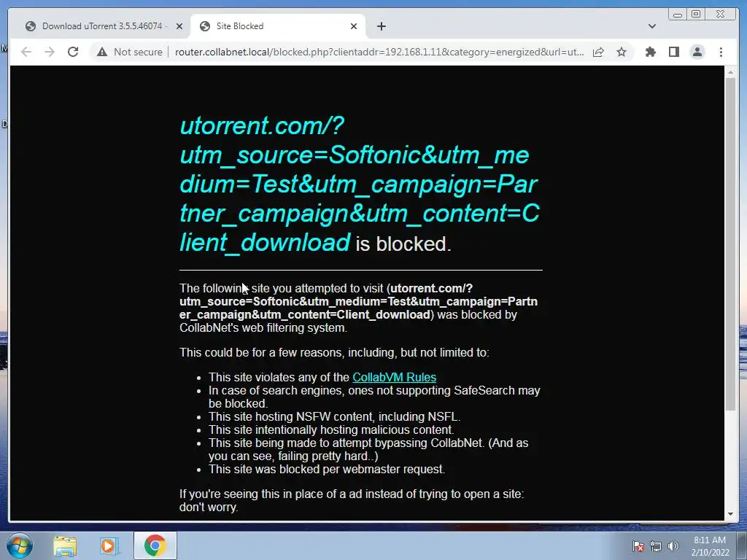Click 'This site was blocked per webmaster request'
Screen dimensions: 747x560
(x=327, y=469)
